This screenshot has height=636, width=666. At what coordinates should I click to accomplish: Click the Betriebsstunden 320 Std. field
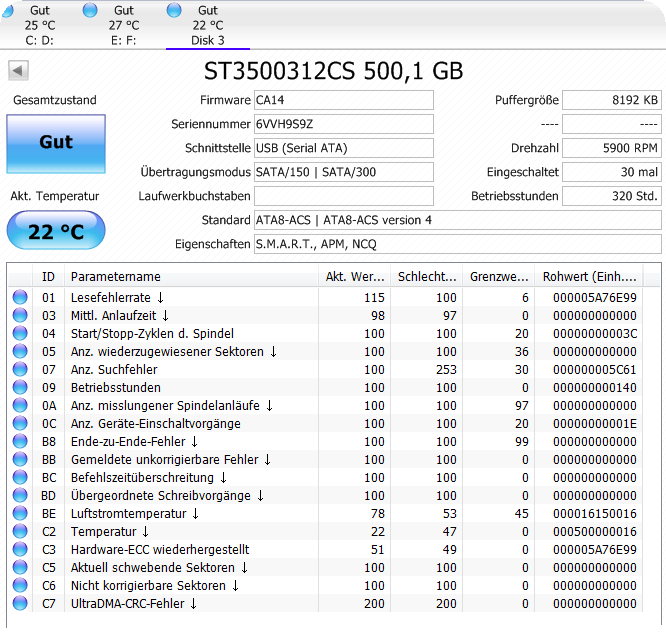[611, 196]
